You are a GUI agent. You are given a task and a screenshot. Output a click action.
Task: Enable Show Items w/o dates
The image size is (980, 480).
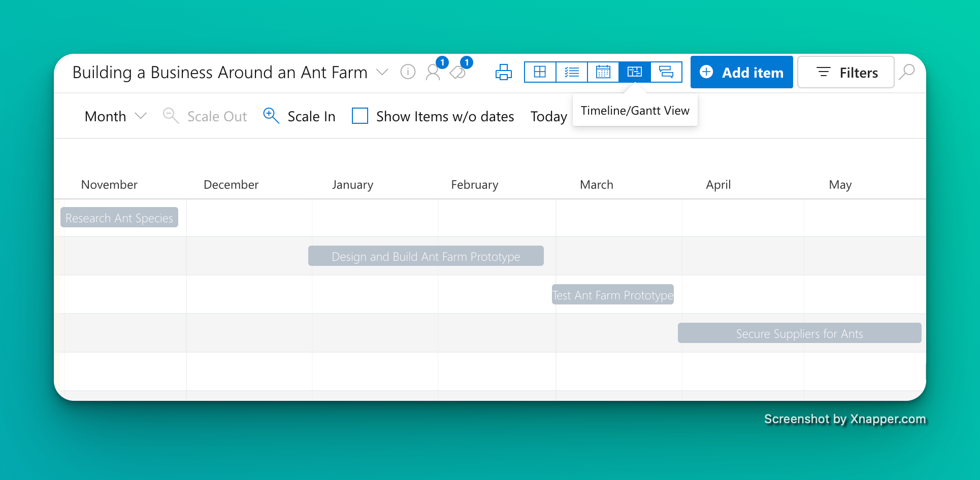pos(360,116)
